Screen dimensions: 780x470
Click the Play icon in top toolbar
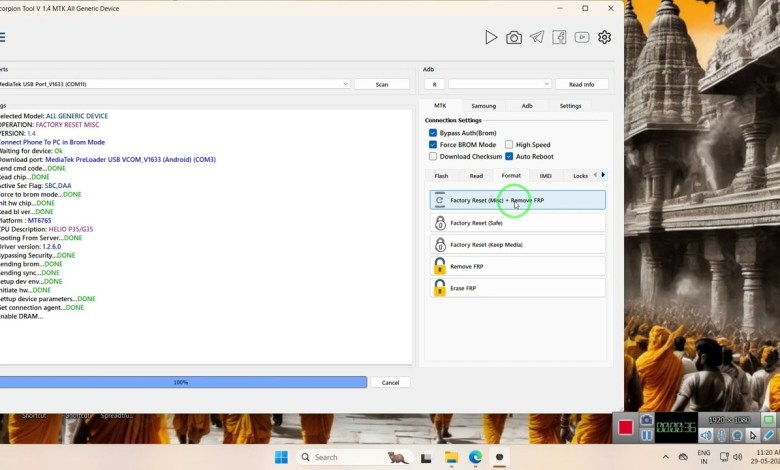click(x=491, y=37)
